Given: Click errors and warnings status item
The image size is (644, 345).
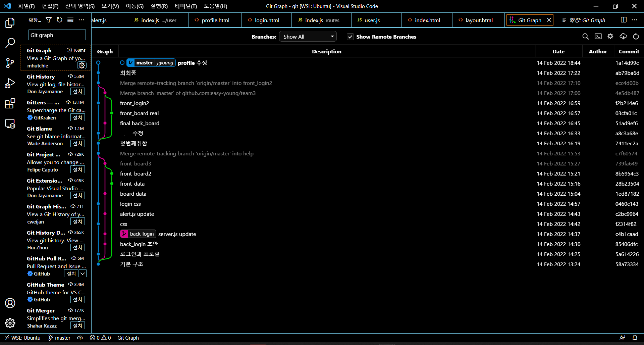Looking at the screenshot, I should (100, 338).
